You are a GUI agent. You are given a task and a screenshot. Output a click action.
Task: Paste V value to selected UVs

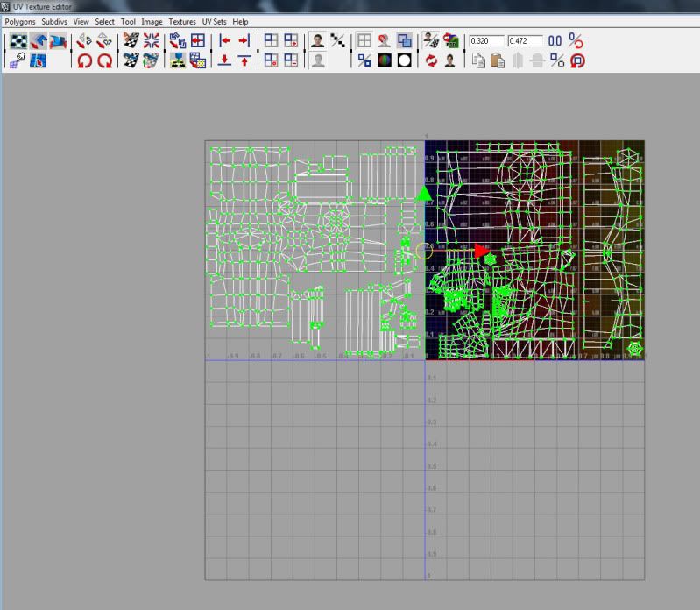(x=538, y=60)
